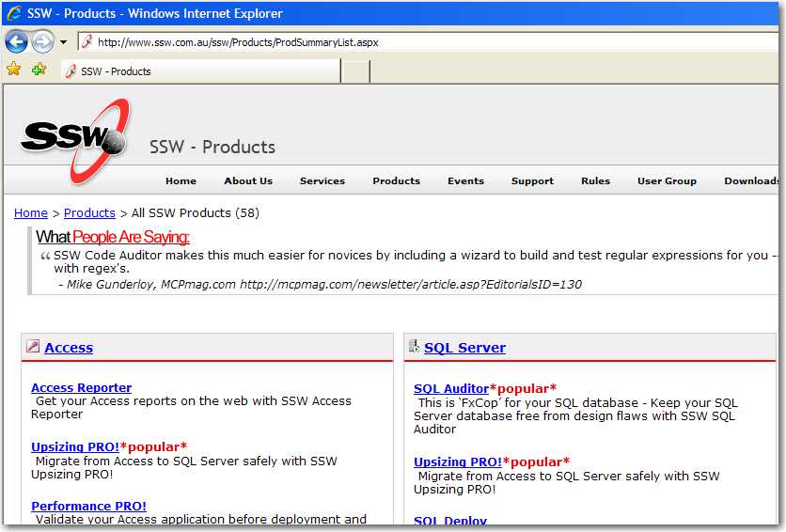
Task: Click the Favorites star icon
Action: pyautogui.click(x=13, y=70)
